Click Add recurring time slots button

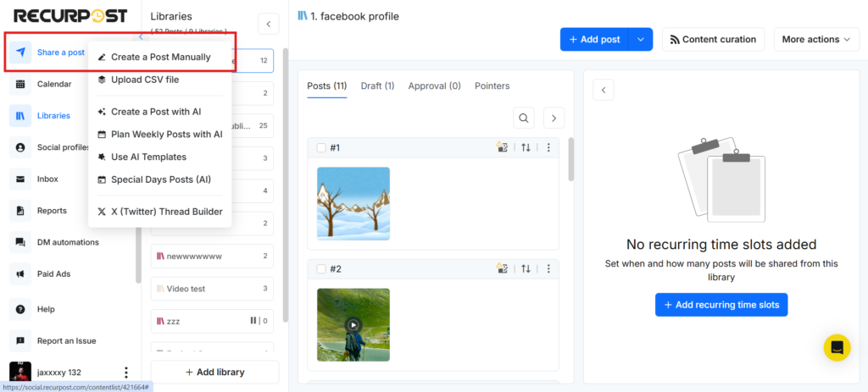tap(721, 305)
